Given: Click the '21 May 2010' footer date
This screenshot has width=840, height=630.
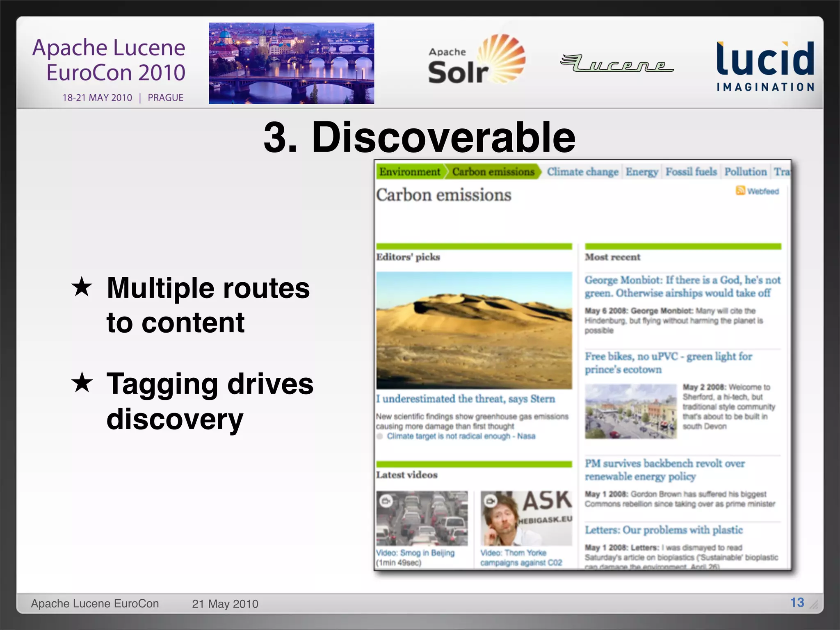Looking at the screenshot, I should tap(225, 604).
